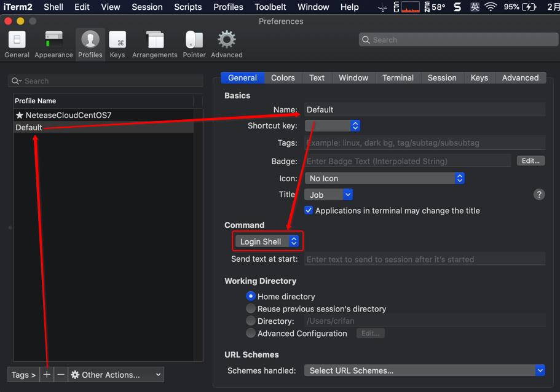Image resolution: width=560 pixels, height=392 pixels.
Task: Open the Edit menu in menu bar
Action: pyautogui.click(x=82, y=7)
